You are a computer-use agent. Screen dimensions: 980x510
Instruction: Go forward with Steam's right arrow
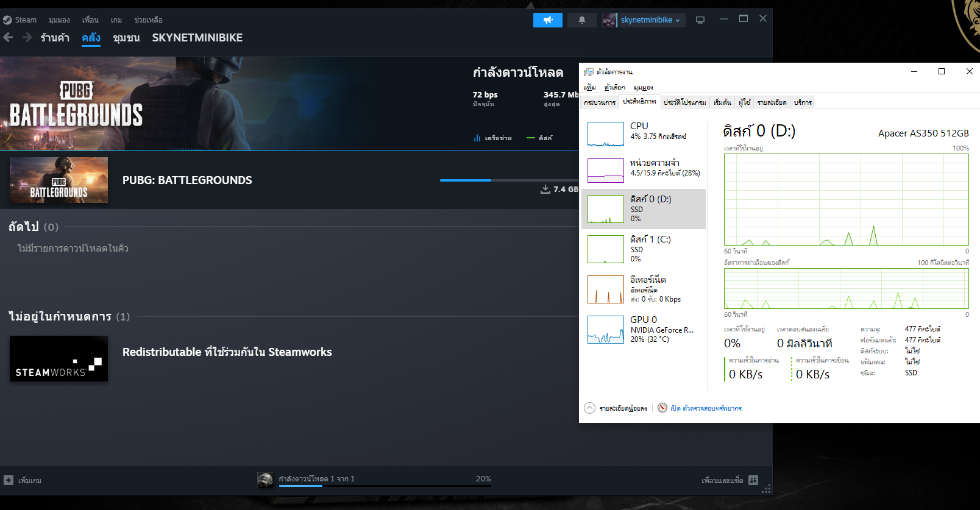pos(27,37)
